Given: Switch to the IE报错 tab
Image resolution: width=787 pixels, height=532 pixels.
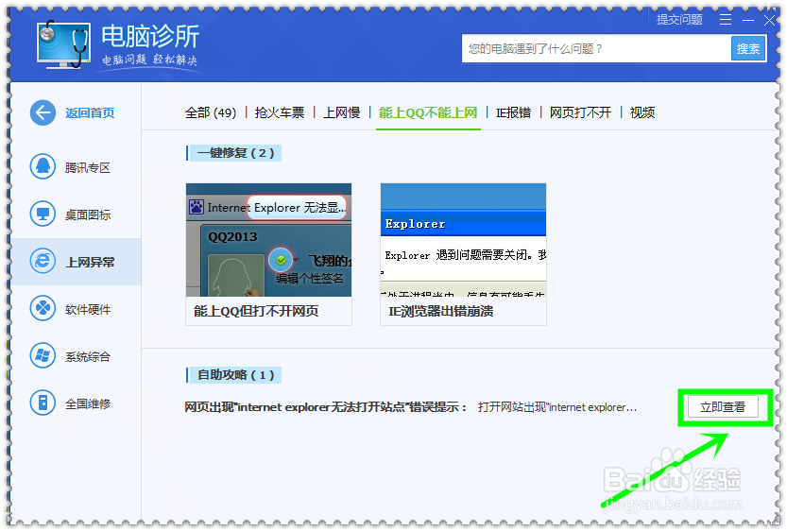Looking at the screenshot, I should (x=513, y=112).
